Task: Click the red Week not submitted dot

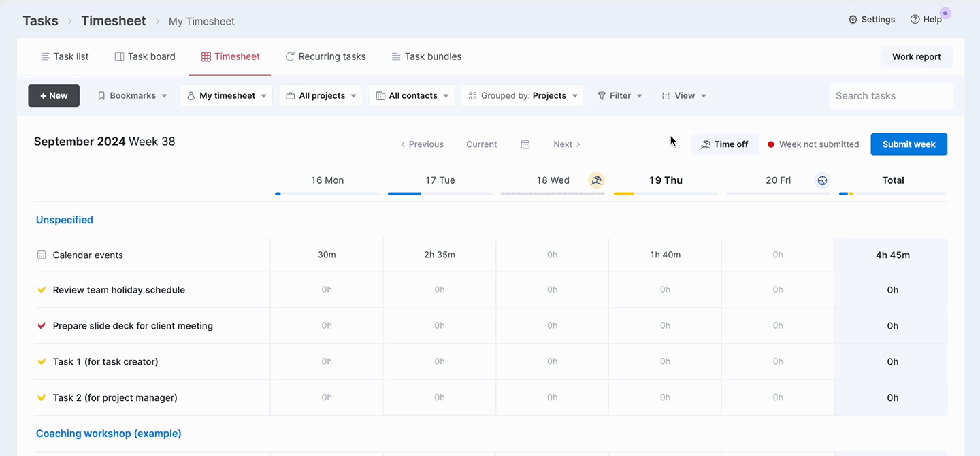Action: point(771,144)
